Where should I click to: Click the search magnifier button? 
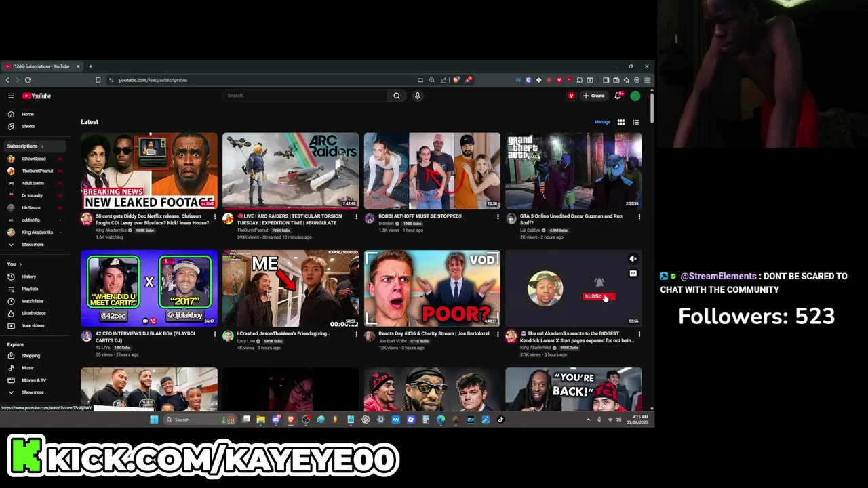pos(397,96)
